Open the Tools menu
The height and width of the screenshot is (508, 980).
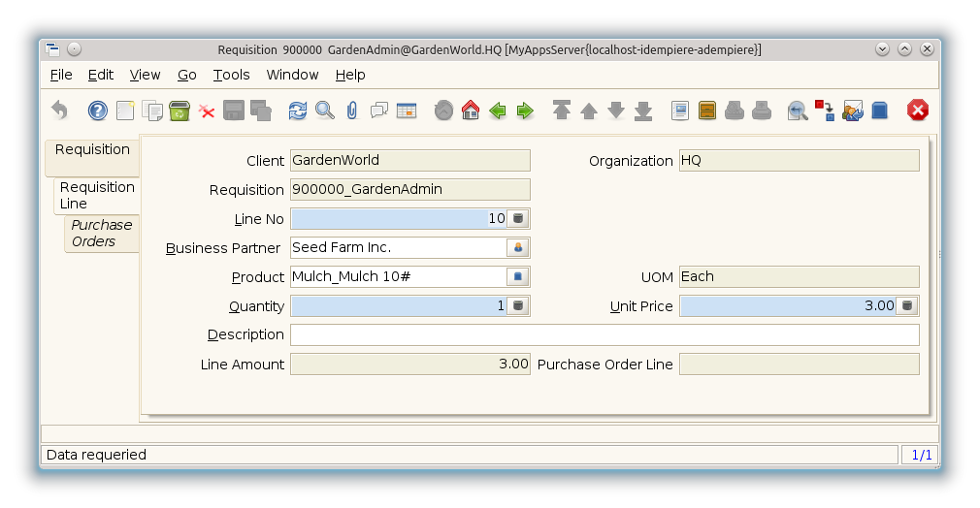click(231, 75)
